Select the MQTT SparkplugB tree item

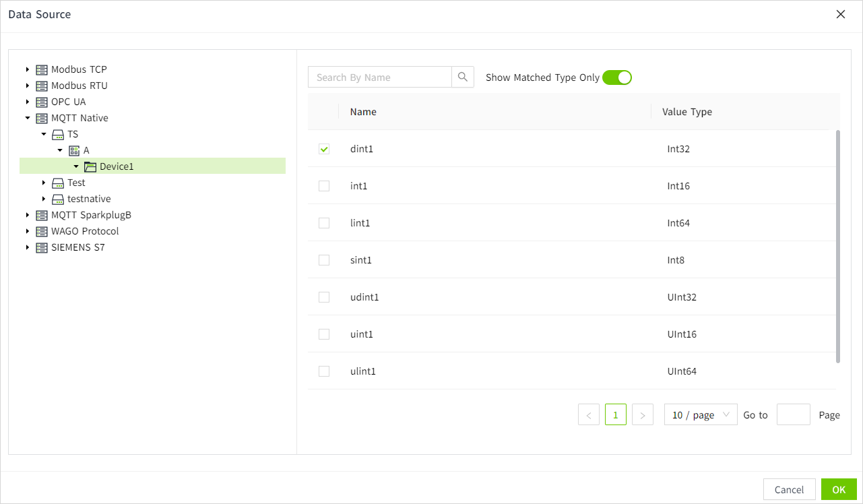(x=91, y=215)
